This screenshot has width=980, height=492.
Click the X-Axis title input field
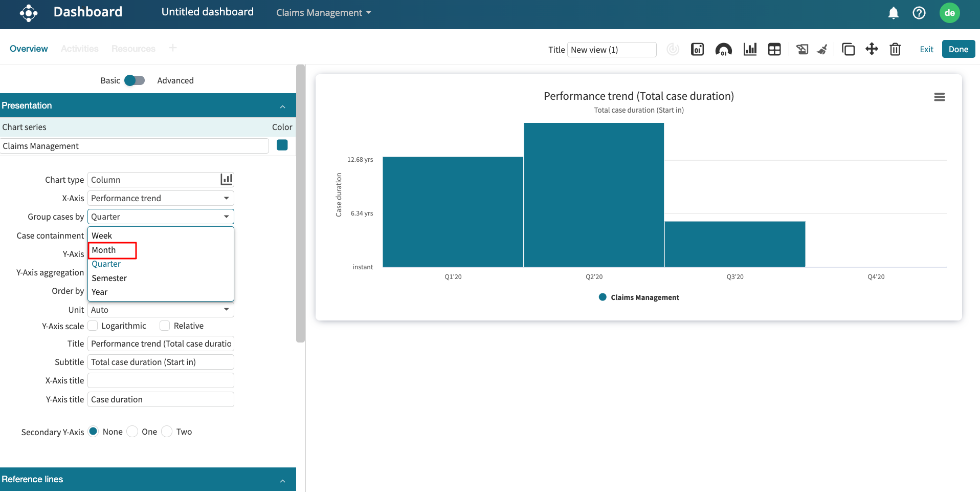161,380
